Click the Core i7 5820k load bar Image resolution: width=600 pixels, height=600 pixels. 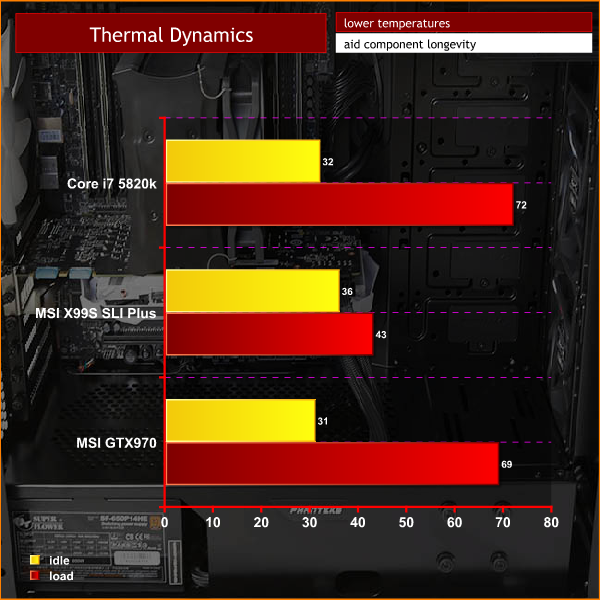339,204
